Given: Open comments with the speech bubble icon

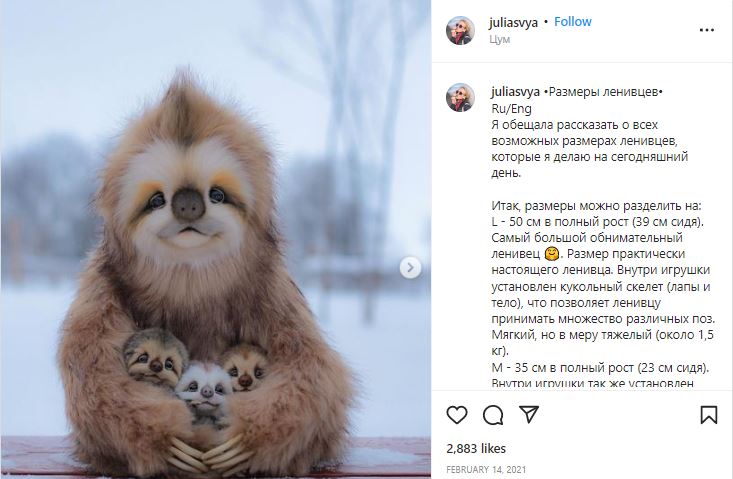Looking at the screenshot, I should pyautogui.click(x=493, y=415).
